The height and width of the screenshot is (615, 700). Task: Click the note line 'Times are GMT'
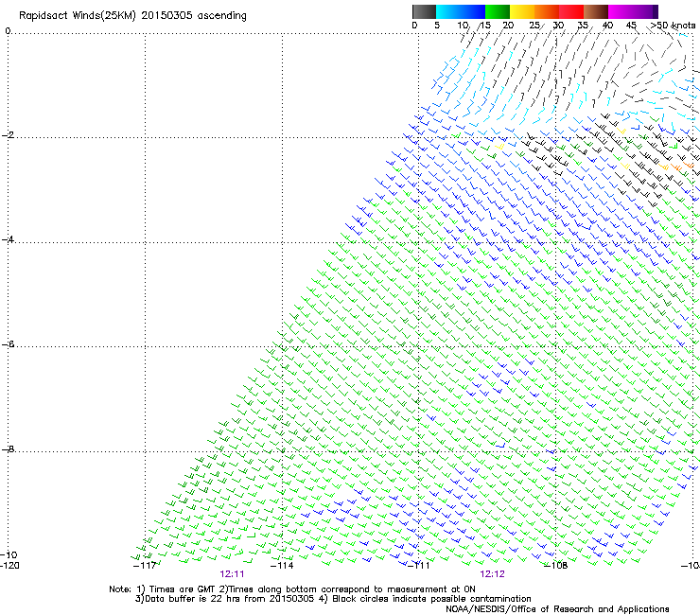click(183, 589)
